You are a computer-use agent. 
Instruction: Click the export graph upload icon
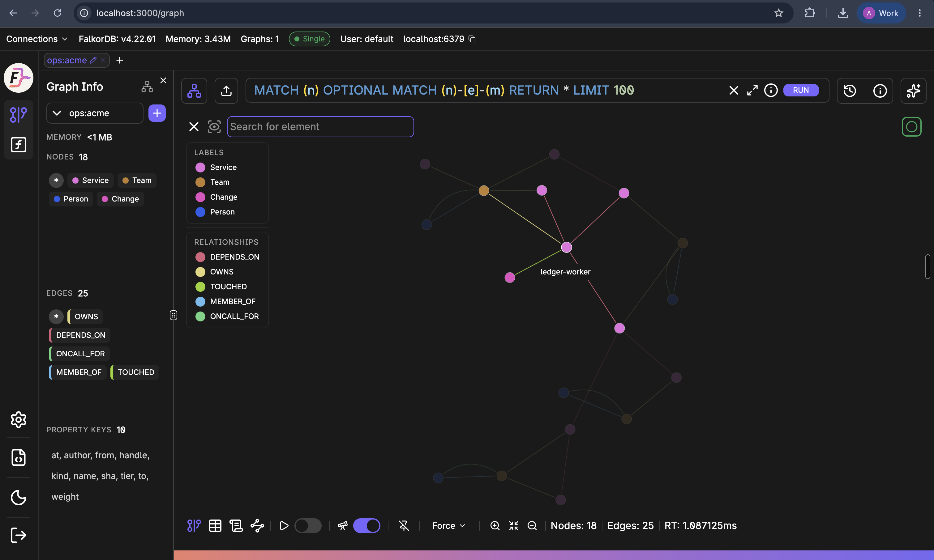(226, 91)
